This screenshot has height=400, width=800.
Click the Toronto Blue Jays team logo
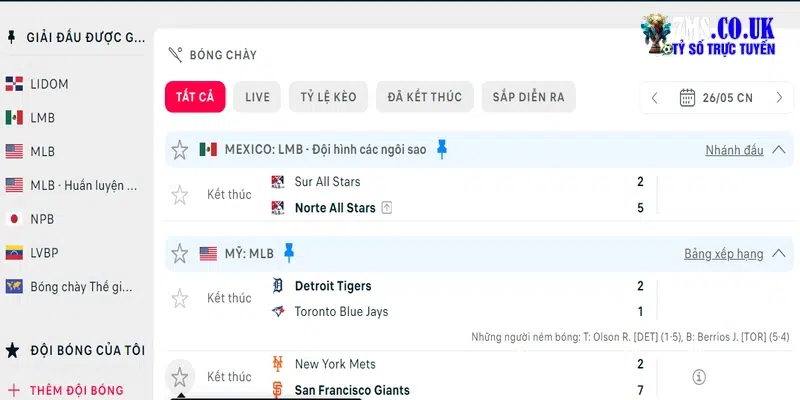278,312
